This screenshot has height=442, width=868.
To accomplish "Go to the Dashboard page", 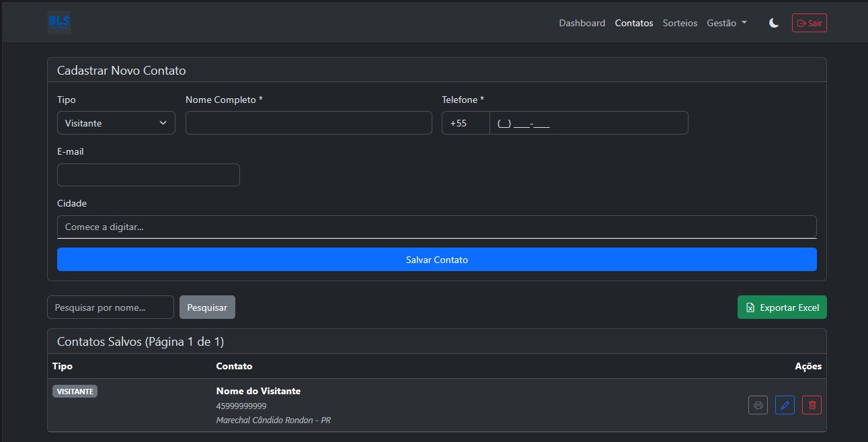I will coord(582,23).
